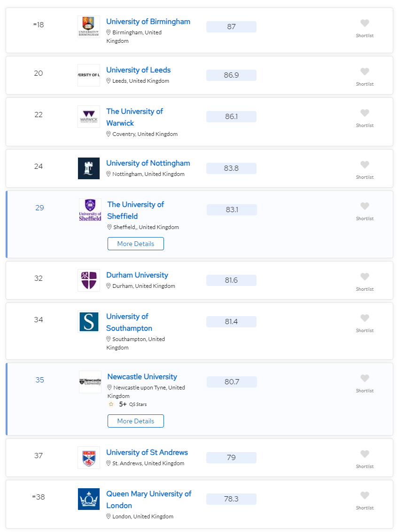
Task: Shortlist University of St Andrews heart
Action: (x=365, y=454)
